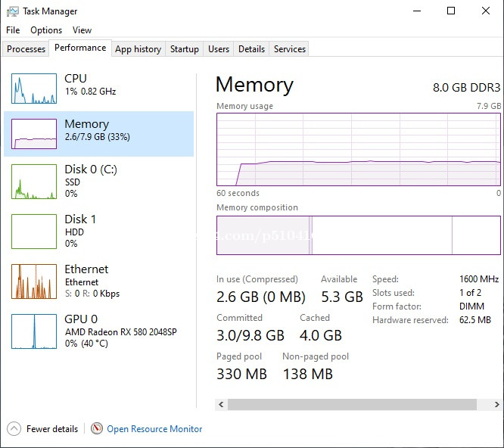Open the Details tab
504x448 pixels.
[251, 49]
